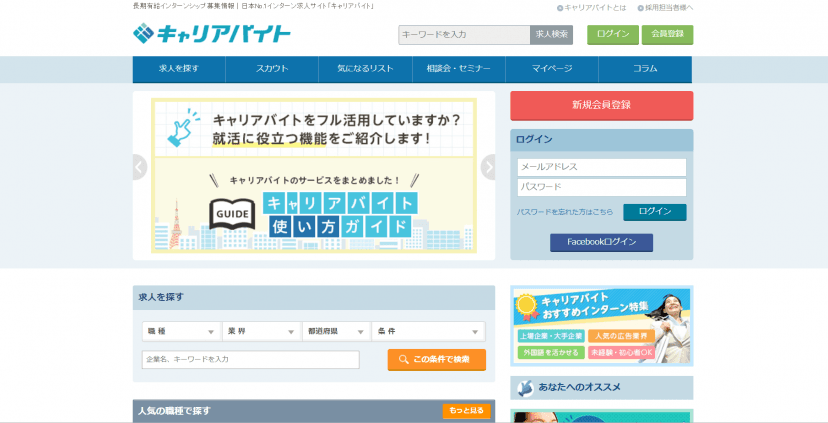Click the left carousel arrow
Viewport: 828px width, 423px height.
point(140,167)
